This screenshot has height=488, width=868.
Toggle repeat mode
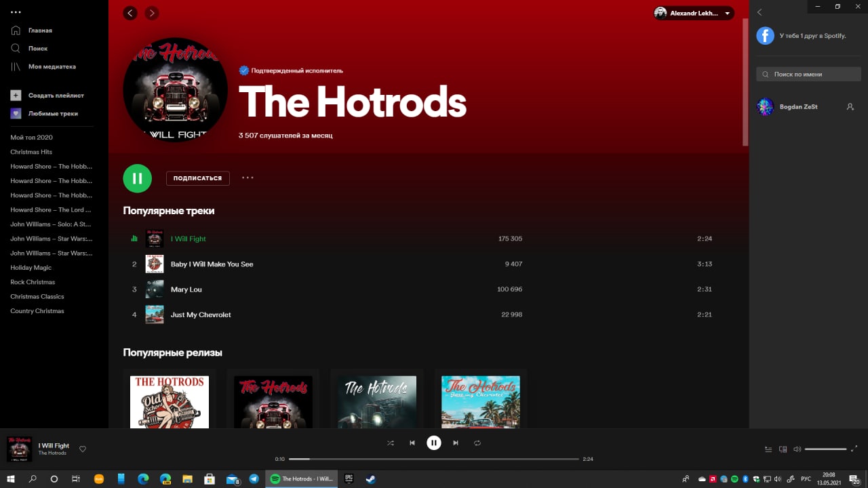[477, 443]
